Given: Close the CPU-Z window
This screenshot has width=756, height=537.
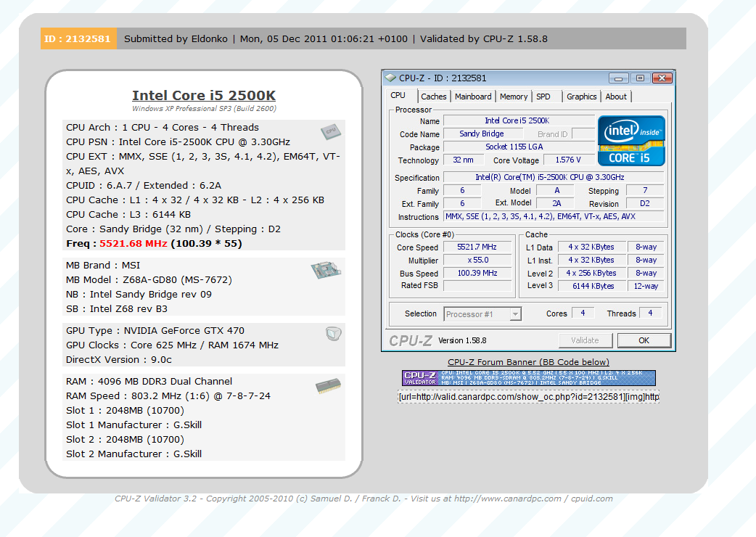Looking at the screenshot, I should (662, 78).
